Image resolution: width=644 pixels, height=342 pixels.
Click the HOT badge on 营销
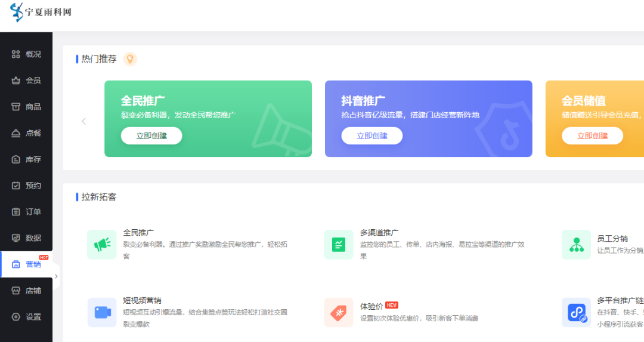[44, 257]
